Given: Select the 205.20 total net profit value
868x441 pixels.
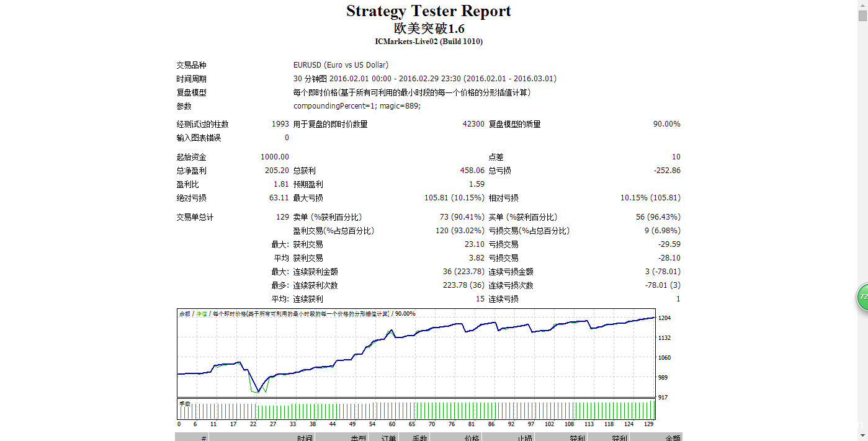Looking at the screenshot, I should [x=277, y=171].
